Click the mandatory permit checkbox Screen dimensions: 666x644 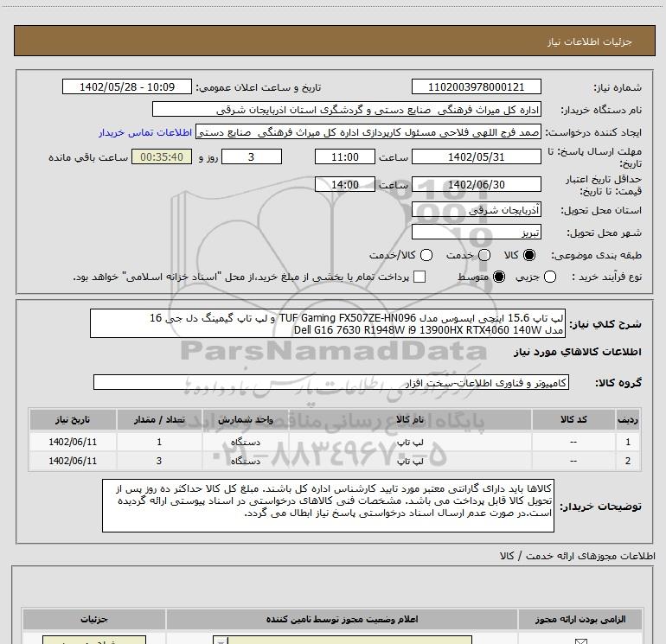point(580,641)
